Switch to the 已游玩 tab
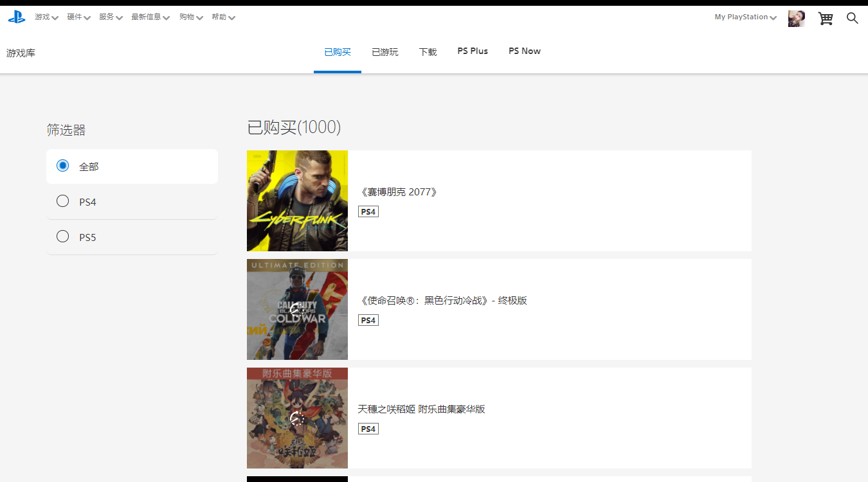This screenshot has height=482, width=868. pyautogui.click(x=385, y=52)
